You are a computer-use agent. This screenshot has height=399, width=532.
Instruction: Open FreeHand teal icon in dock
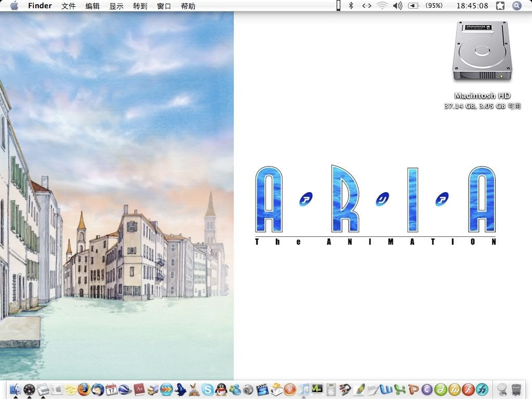click(x=482, y=390)
